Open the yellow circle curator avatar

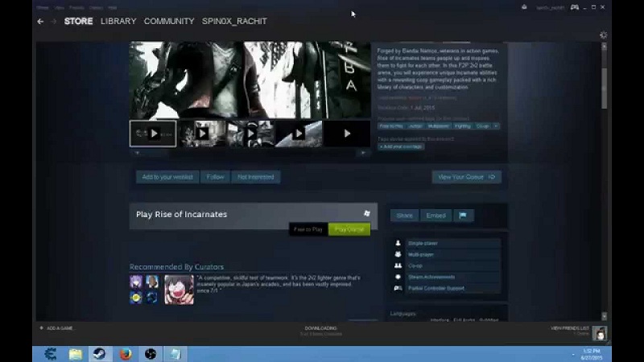click(x=136, y=297)
